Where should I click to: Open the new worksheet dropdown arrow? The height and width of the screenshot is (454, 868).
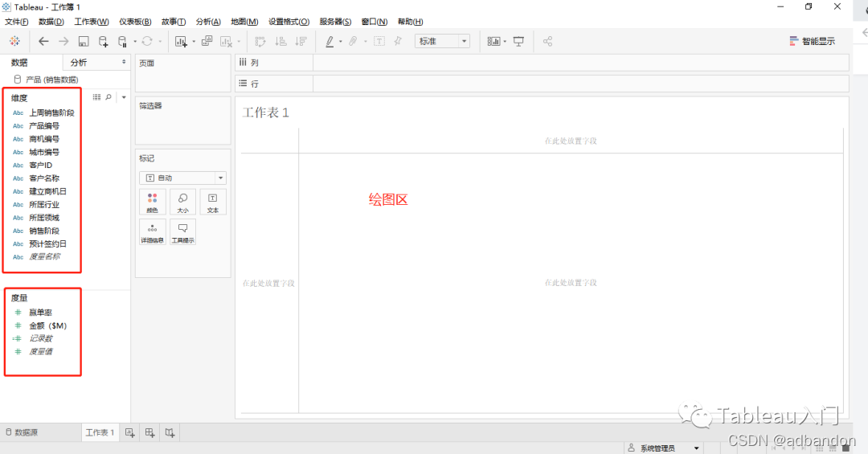(194, 42)
